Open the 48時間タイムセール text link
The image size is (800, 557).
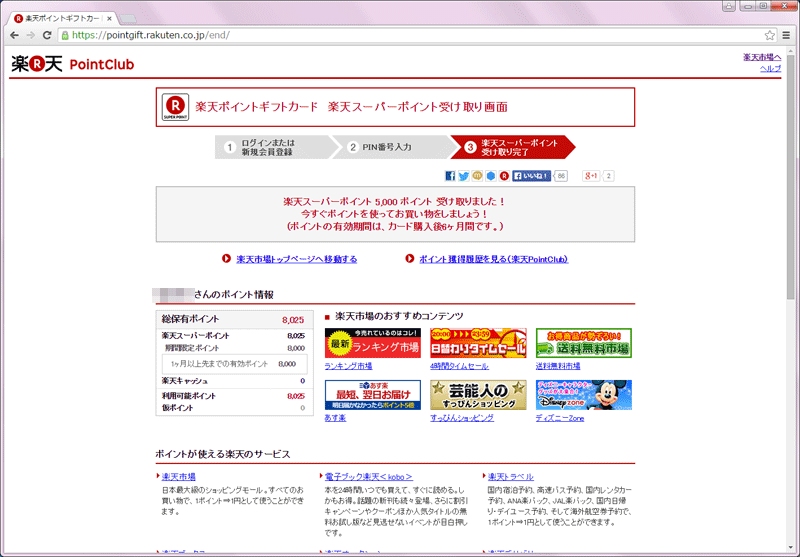click(459, 366)
